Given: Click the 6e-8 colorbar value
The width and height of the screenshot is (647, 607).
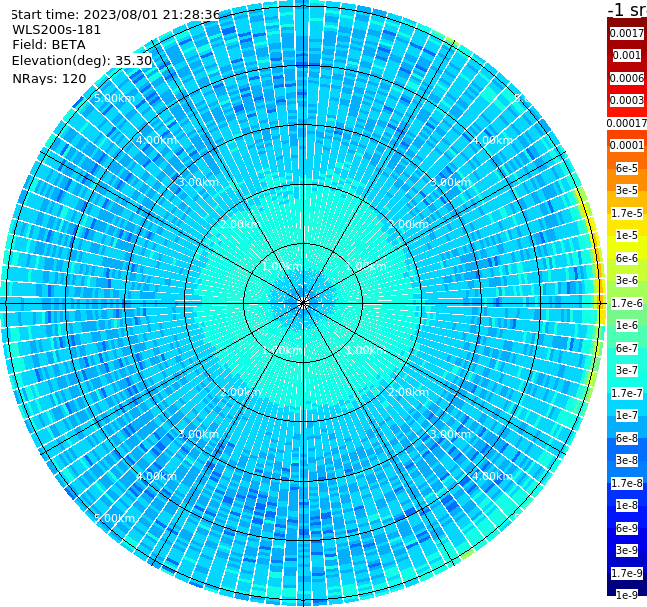Looking at the screenshot, I should 627,438.
